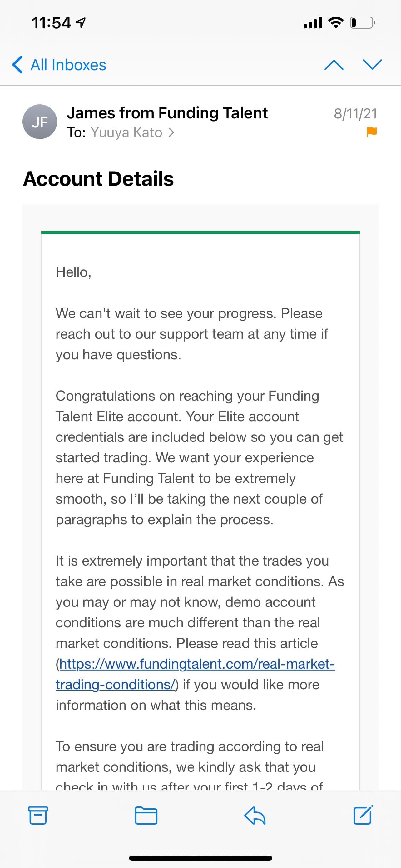Tap the archive box icon
401x868 pixels.
point(38,816)
